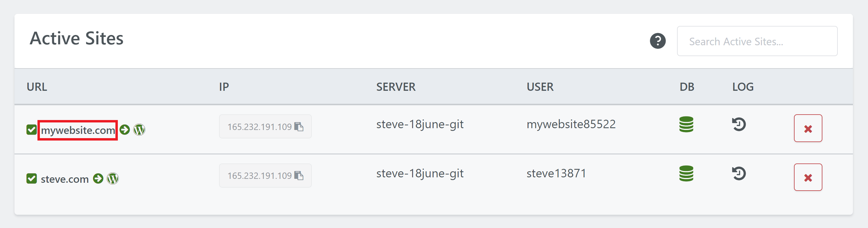Open the steve.com site link
This screenshot has height=228, width=868.
pos(65,179)
